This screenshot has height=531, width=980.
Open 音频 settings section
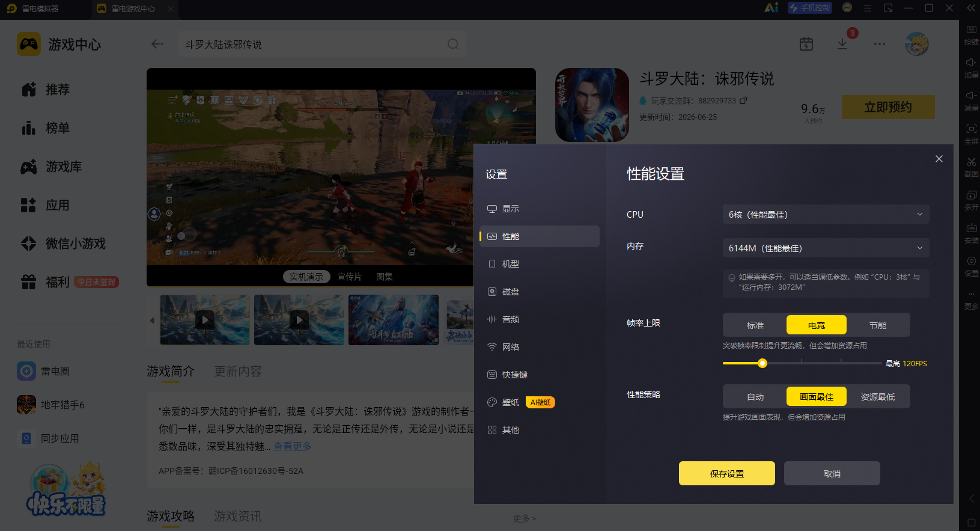[x=540, y=319]
